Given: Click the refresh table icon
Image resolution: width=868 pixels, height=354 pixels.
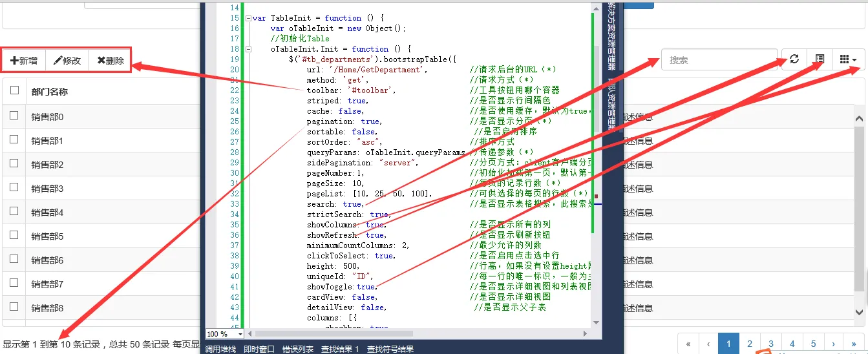Looking at the screenshot, I should 794,59.
